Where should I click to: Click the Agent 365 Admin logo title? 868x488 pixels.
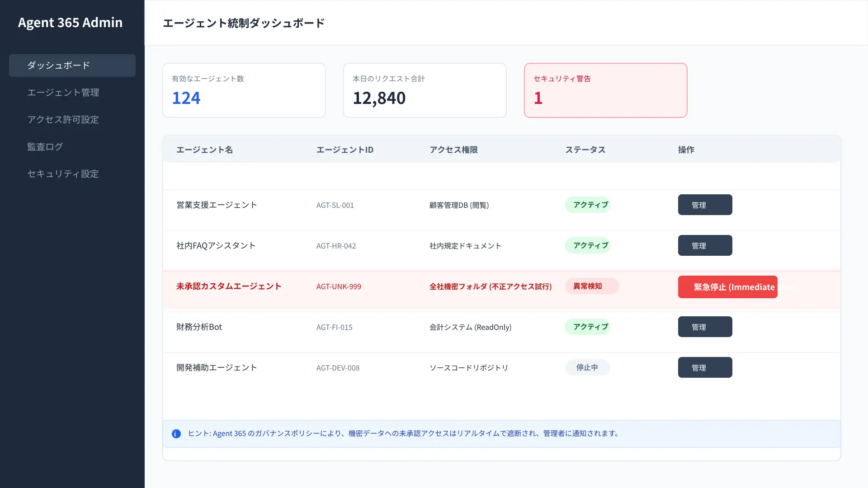click(70, 23)
